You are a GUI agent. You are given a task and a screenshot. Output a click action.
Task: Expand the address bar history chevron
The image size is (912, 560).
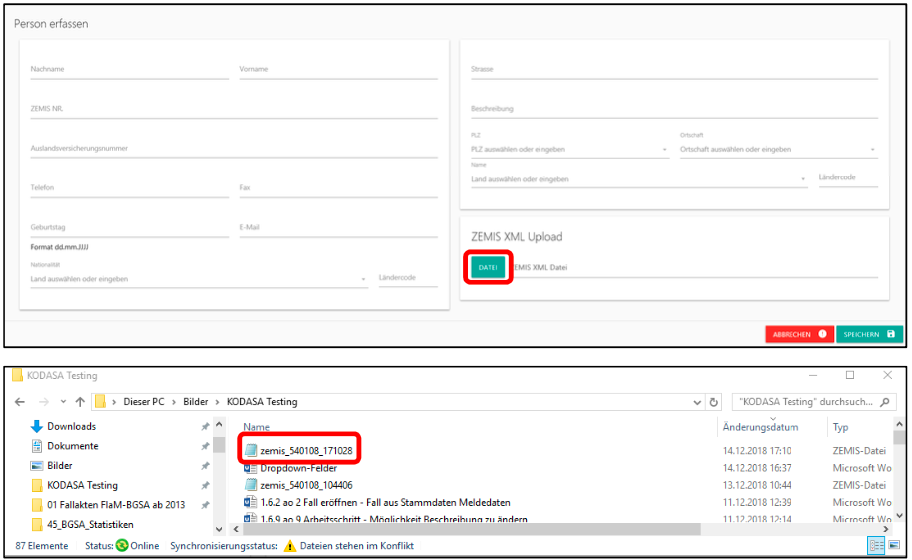coord(697,402)
